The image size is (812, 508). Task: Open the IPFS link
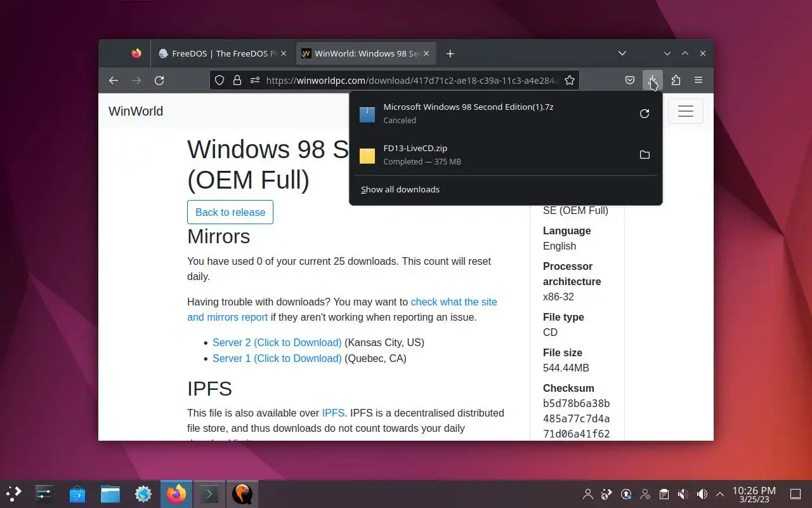(x=333, y=413)
